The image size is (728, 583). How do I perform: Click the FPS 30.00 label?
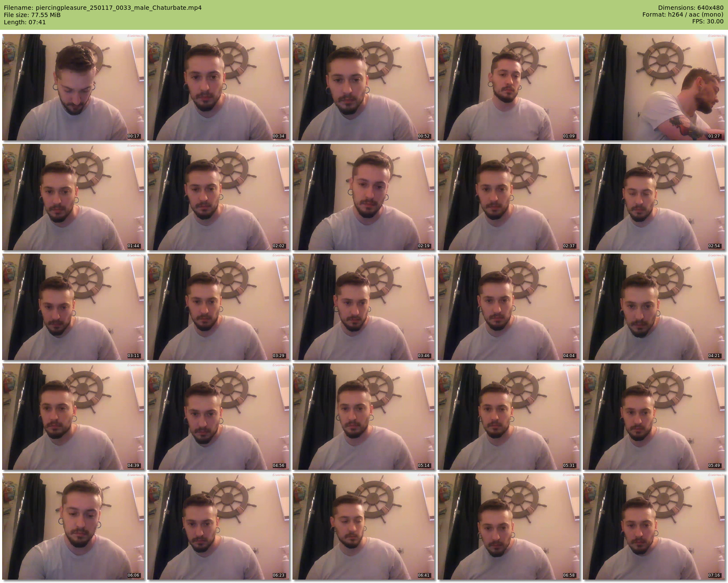708,21
